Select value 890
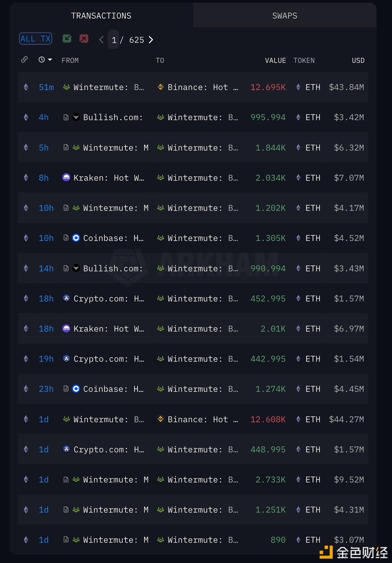Viewport: 392px width, 563px height. [278, 540]
